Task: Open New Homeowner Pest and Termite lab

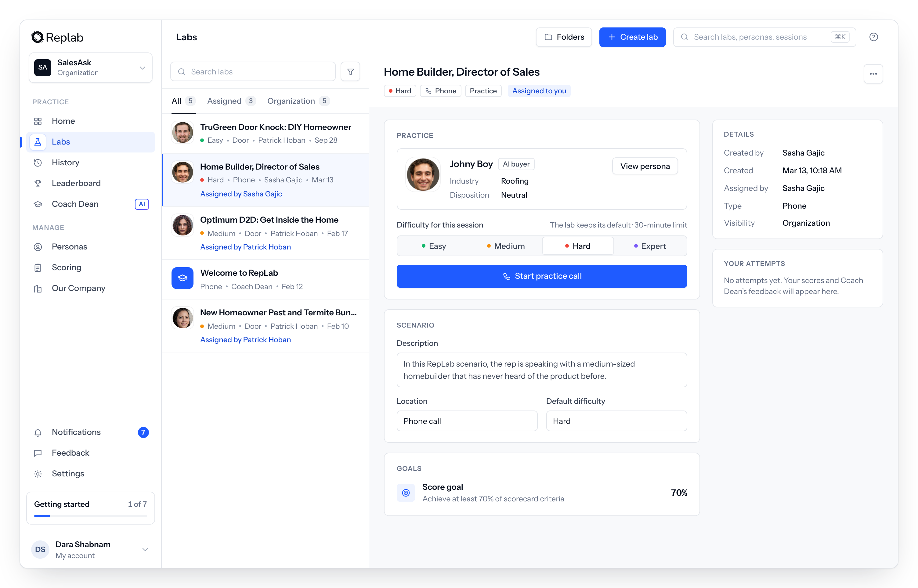Action: click(265, 326)
